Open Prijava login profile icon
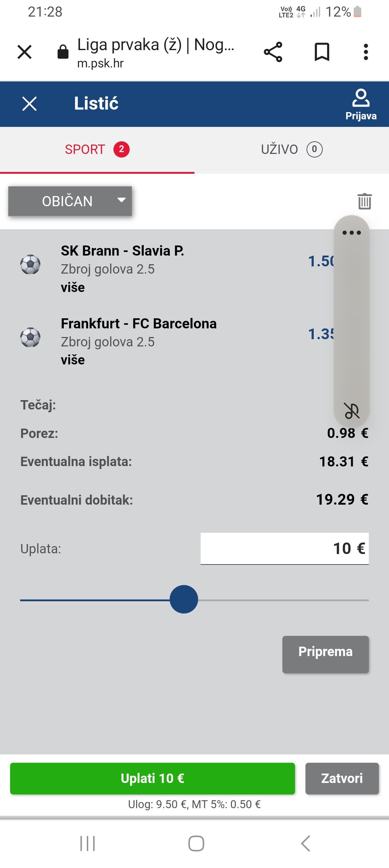The image size is (389, 868). 361,104
